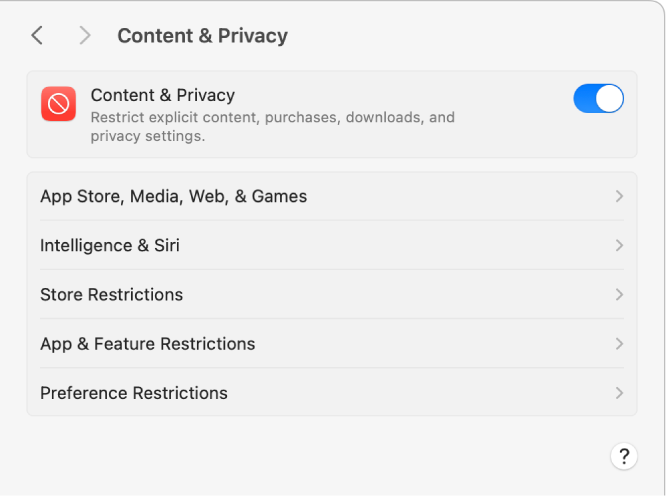Screen dimensions: 668x498
Task: Go back using the left arrow
Action: 37,36
